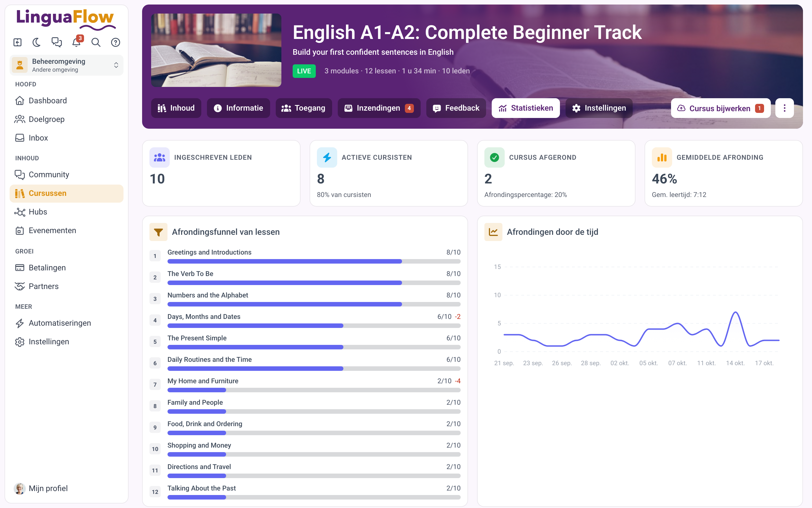The width and height of the screenshot is (812, 508).
Task: Open the course Instellingen tab
Action: [x=599, y=108]
